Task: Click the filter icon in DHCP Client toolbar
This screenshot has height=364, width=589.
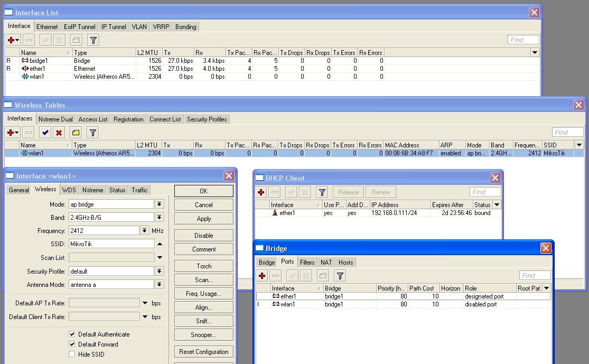Action: (322, 192)
